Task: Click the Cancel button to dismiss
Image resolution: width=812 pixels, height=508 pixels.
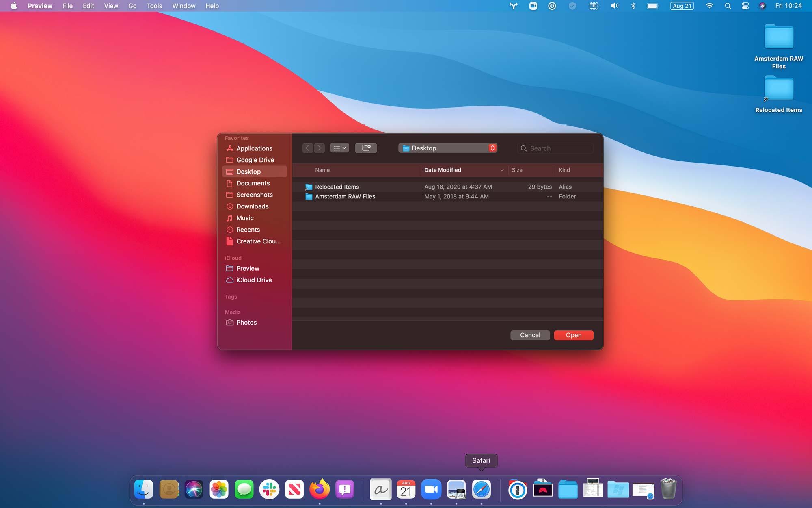Action: click(529, 335)
